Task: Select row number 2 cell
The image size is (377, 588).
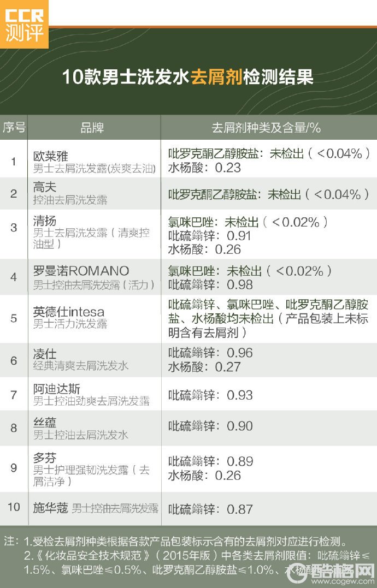Action: (14, 193)
